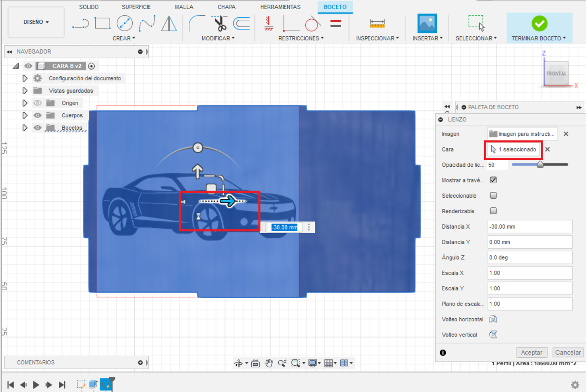Expand the Cuerpos tree node

click(x=25, y=115)
